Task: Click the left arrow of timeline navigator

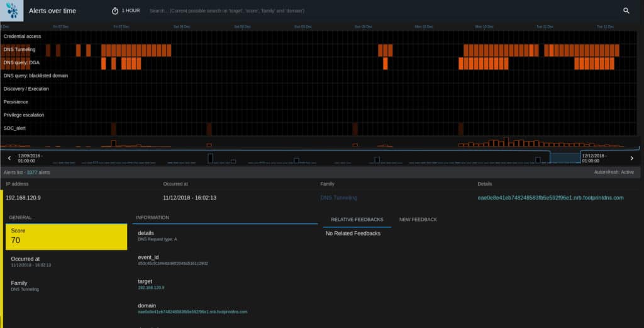Action: 9,158
